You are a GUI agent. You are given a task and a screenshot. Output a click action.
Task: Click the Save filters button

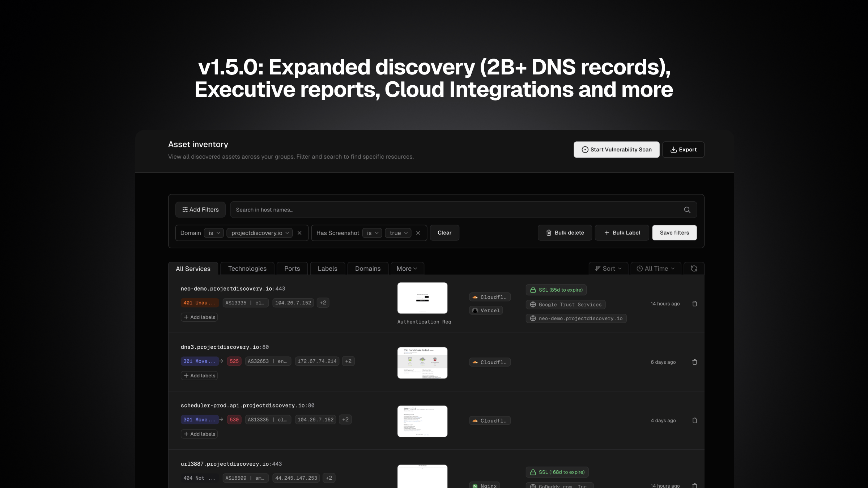674,233
